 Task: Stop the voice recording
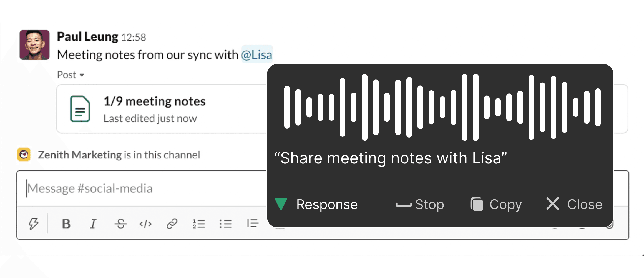(420, 204)
